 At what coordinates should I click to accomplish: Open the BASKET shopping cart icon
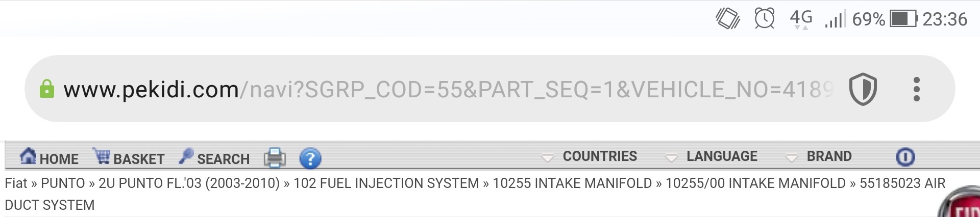click(x=101, y=155)
